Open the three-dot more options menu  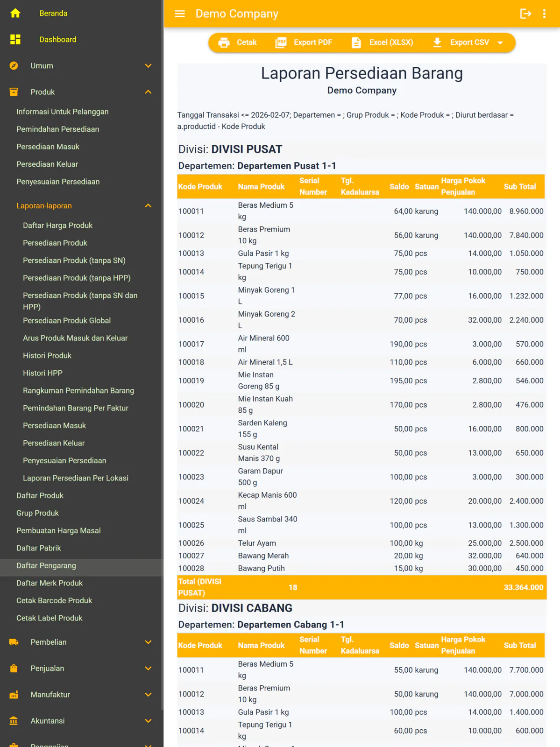pyautogui.click(x=544, y=14)
